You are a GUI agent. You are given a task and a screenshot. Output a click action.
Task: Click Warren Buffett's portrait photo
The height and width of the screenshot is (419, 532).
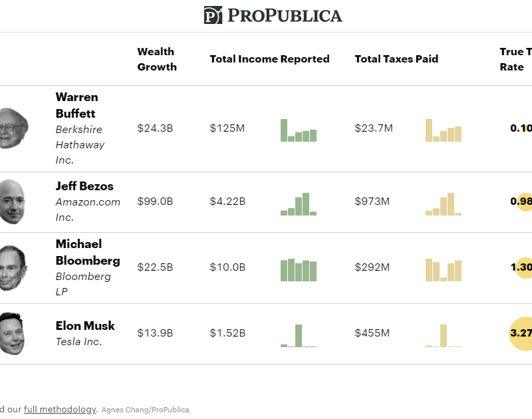tap(13, 128)
